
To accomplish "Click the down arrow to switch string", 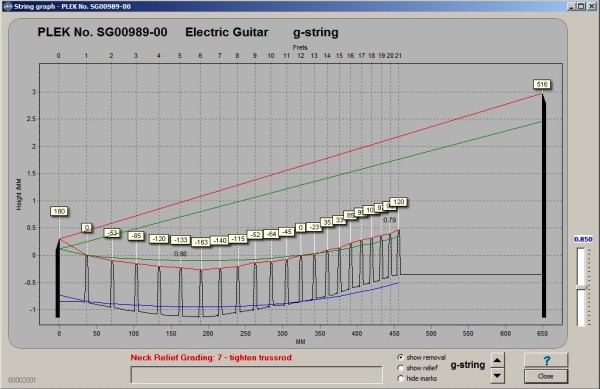I will pyautogui.click(x=497, y=376).
